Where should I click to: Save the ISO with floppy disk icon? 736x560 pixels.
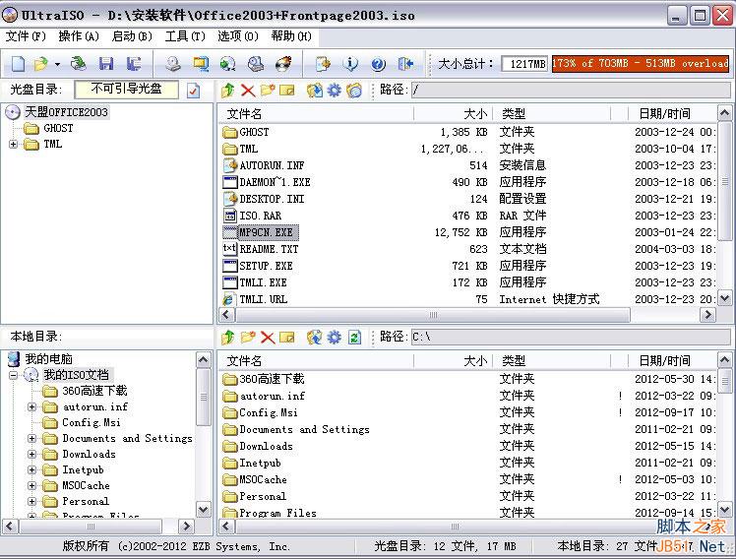(106, 63)
